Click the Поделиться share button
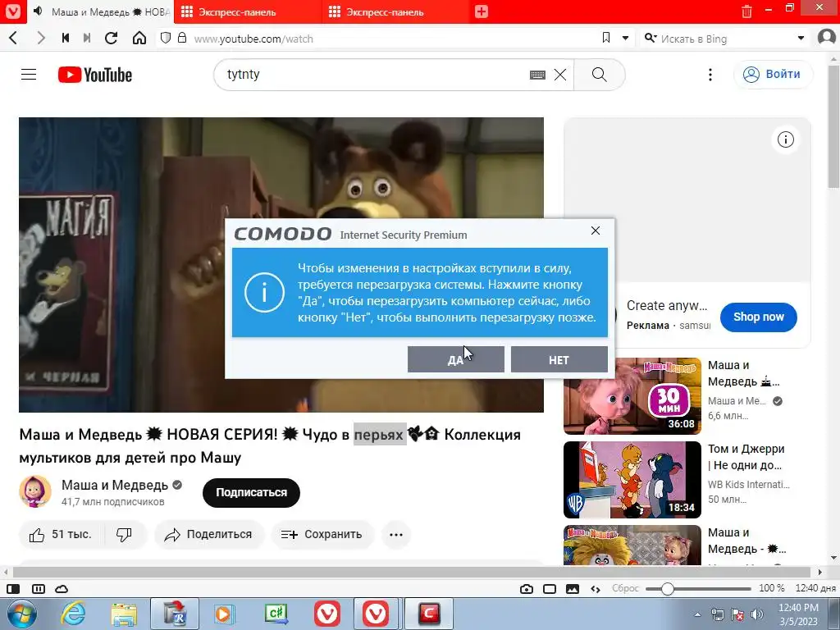This screenshot has width=840, height=630. pyautogui.click(x=209, y=535)
